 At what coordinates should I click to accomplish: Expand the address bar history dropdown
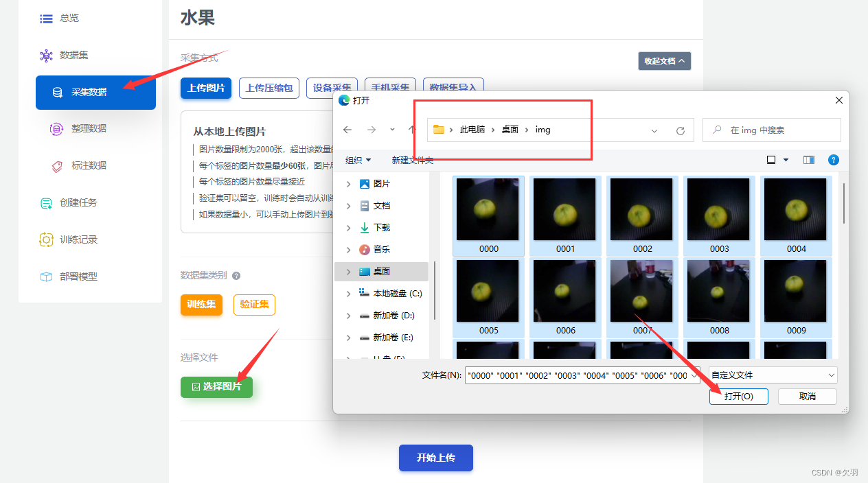654,130
